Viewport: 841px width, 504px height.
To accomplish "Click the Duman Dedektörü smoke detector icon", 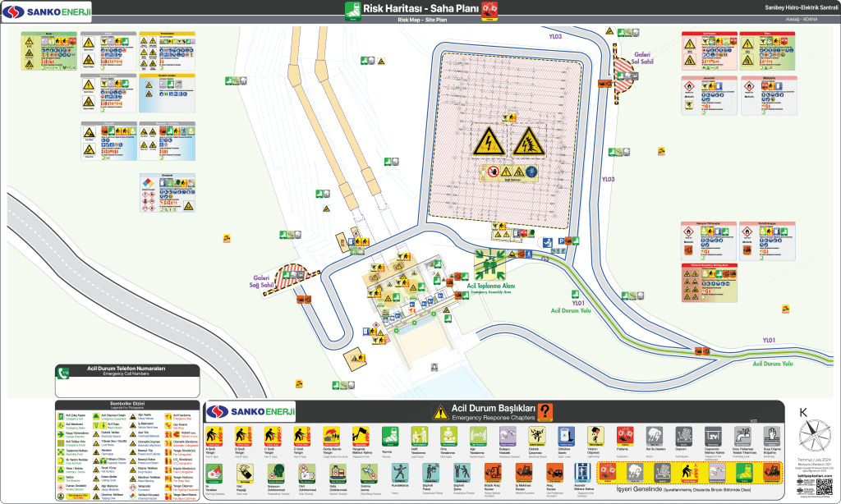I will (59, 487).
